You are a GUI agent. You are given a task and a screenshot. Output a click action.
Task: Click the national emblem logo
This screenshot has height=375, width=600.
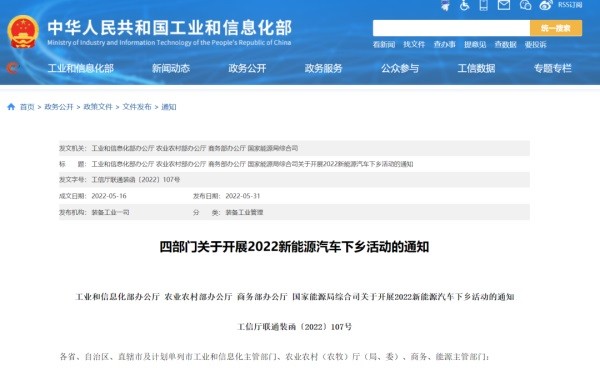tap(23, 32)
